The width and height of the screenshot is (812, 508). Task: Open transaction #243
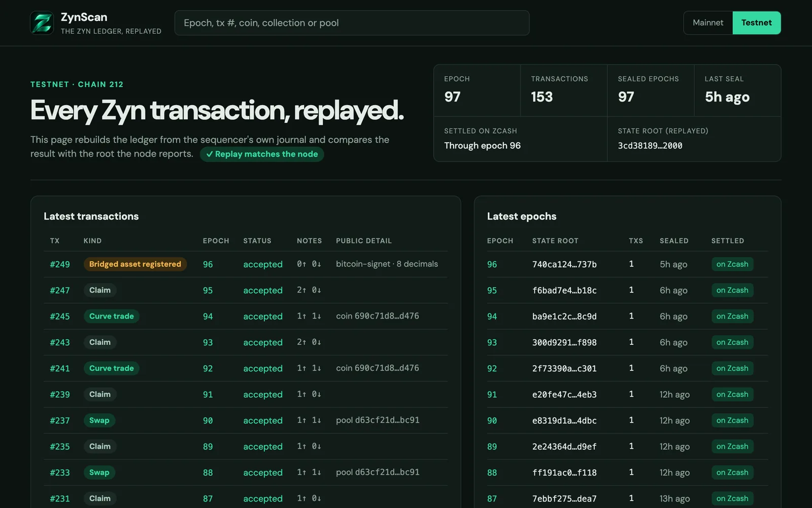tap(60, 342)
